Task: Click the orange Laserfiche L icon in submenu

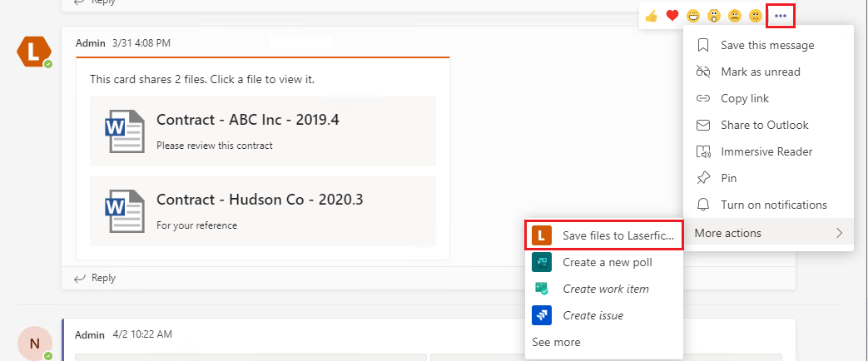Action: (x=542, y=235)
